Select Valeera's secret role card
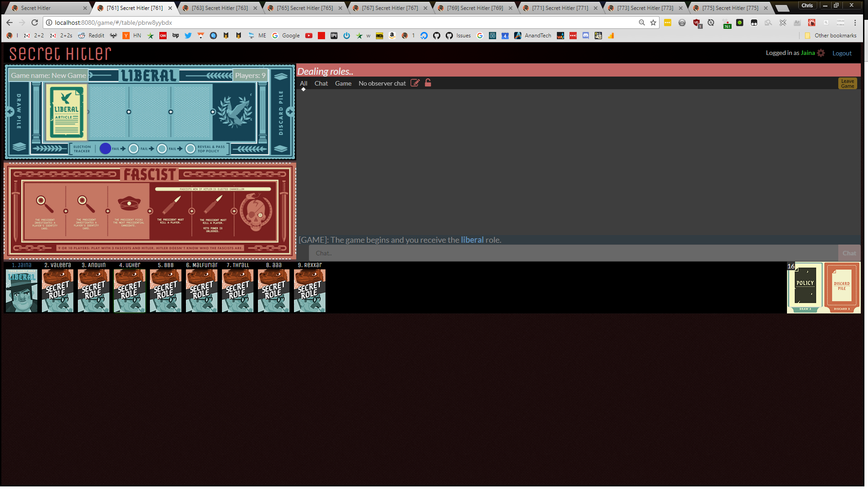The width and height of the screenshot is (868, 490). click(x=58, y=290)
